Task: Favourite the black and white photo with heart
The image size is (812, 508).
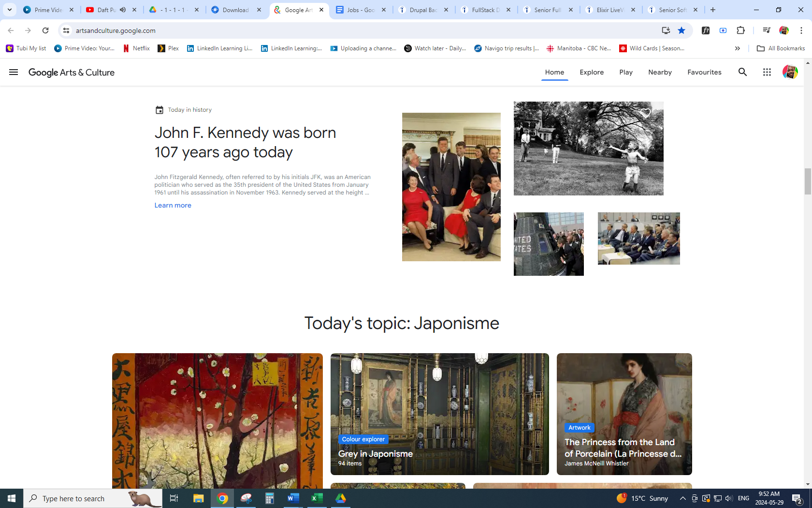Action: (x=646, y=113)
